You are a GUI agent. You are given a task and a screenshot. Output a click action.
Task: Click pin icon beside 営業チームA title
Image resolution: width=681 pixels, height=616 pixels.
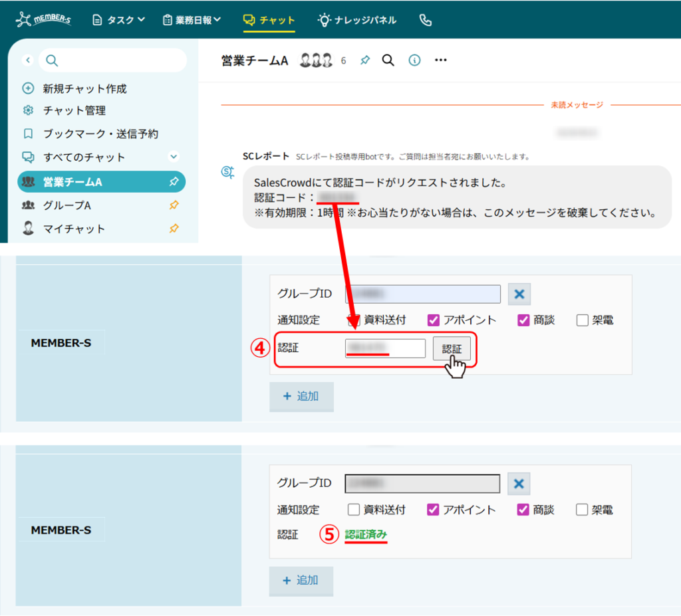364,60
